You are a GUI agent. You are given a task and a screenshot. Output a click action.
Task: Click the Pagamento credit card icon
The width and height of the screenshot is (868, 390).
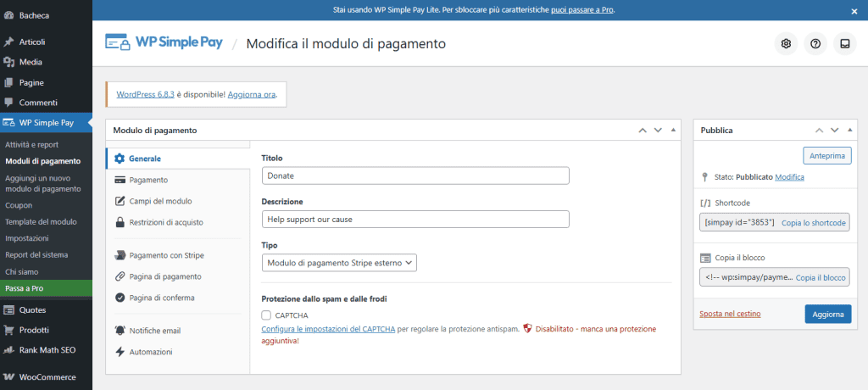(x=119, y=180)
